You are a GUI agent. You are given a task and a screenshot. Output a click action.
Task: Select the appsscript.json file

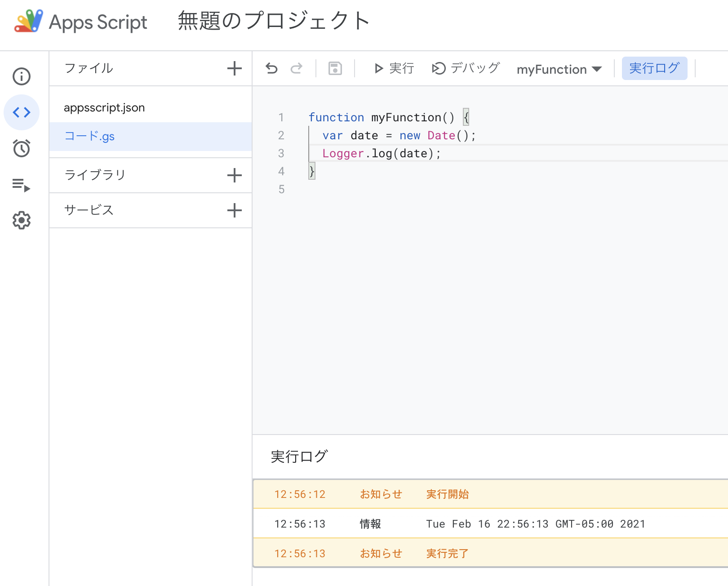tap(104, 108)
